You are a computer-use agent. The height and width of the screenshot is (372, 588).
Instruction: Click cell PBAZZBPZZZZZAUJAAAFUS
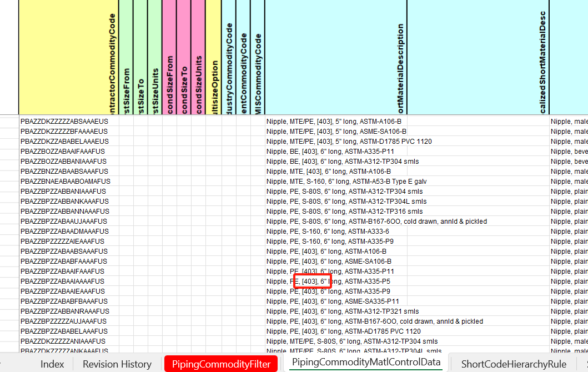[69, 321]
